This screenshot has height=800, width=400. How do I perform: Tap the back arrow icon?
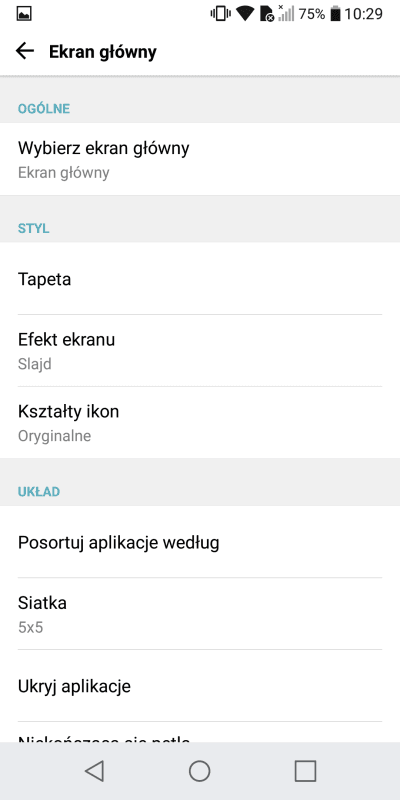(24, 51)
